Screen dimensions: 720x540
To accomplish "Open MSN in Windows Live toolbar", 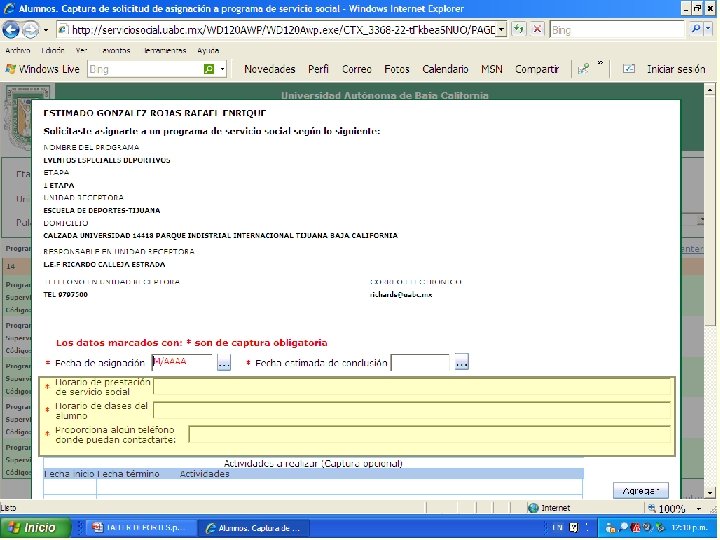I will point(492,69).
